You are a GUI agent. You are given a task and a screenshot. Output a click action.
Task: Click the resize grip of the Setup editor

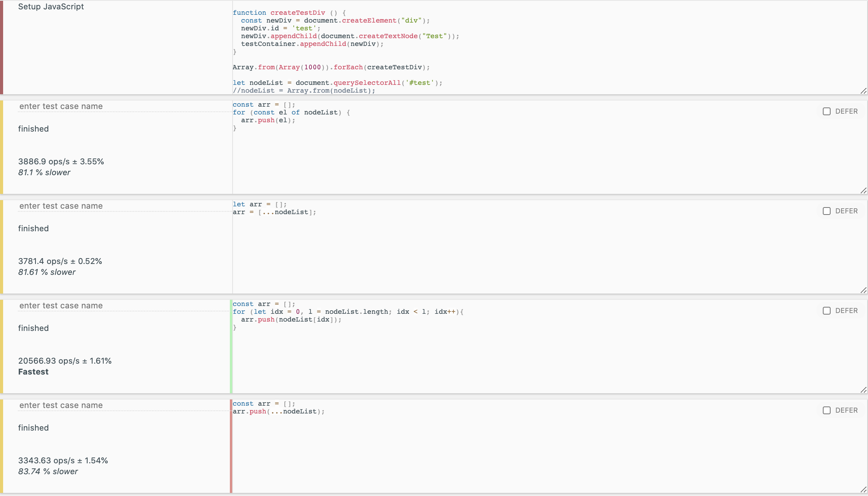tap(863, 91)
